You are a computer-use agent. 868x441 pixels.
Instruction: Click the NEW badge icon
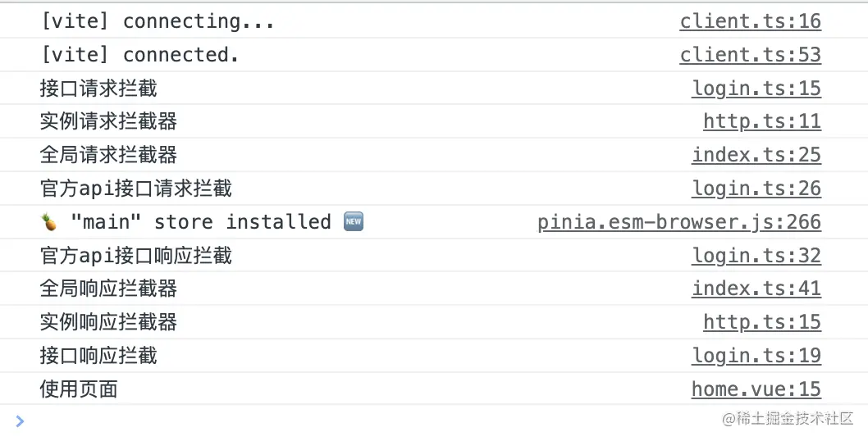(353, 222)
